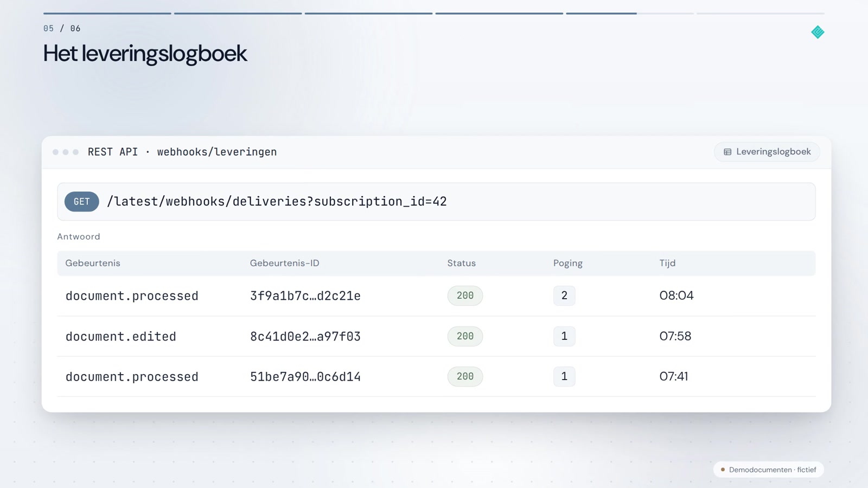Click the document.edited event cell
The image size is (868, 488).
[x=120, y=337]
